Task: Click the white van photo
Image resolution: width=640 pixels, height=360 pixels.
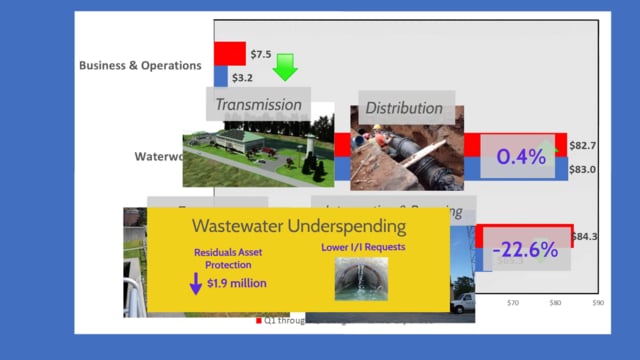Action: tap(463, 273)
